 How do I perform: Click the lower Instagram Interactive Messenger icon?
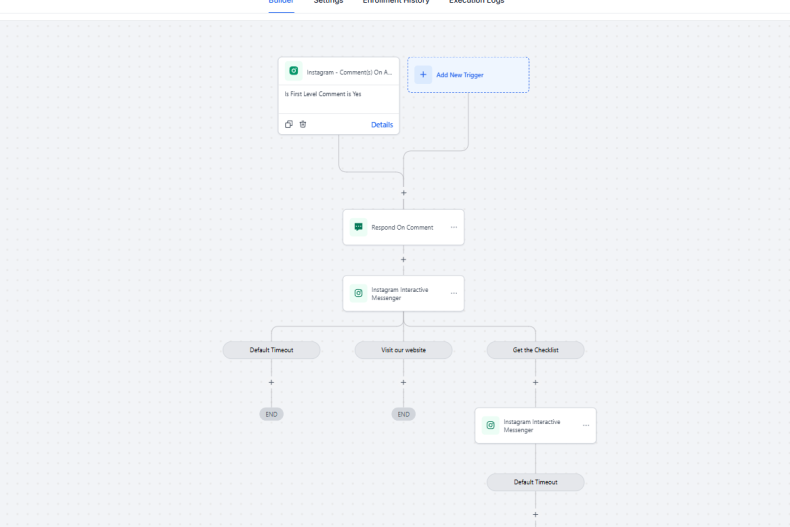(490, 425)
